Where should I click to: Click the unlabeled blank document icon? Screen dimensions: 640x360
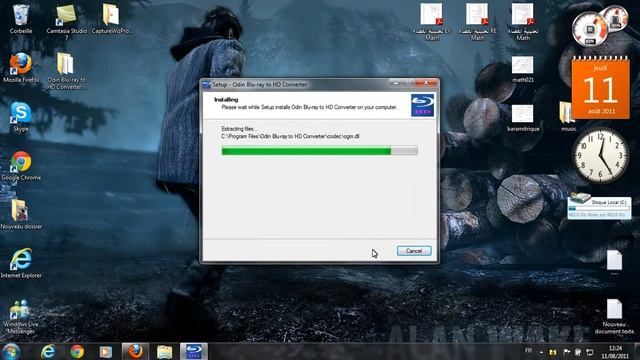(614, 260)
